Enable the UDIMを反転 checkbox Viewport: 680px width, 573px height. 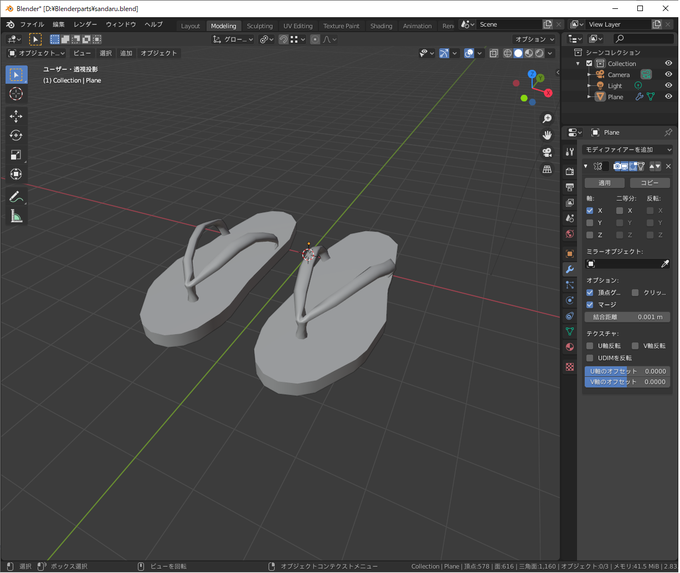point(589,358)
